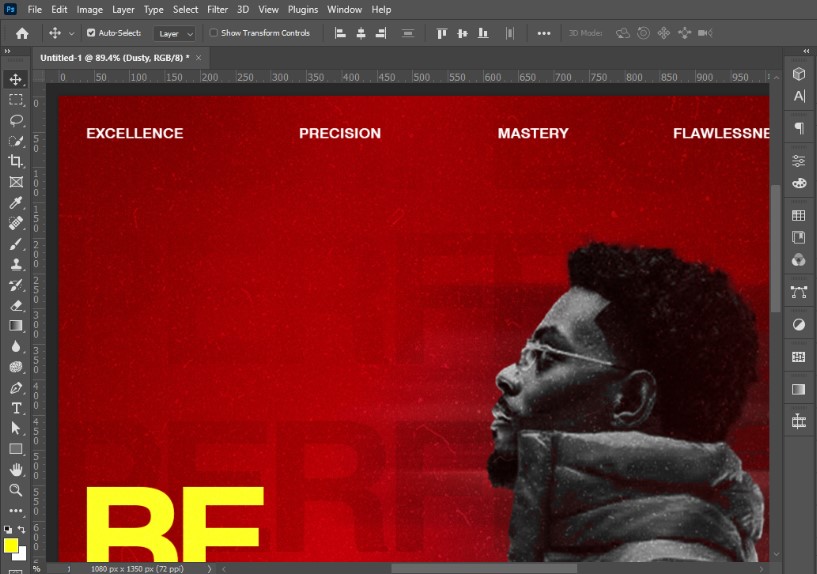The height and width of the screenshot is (574, 817).
Task: Open the Paragraph panel icon
Action: tap(799, 128)
